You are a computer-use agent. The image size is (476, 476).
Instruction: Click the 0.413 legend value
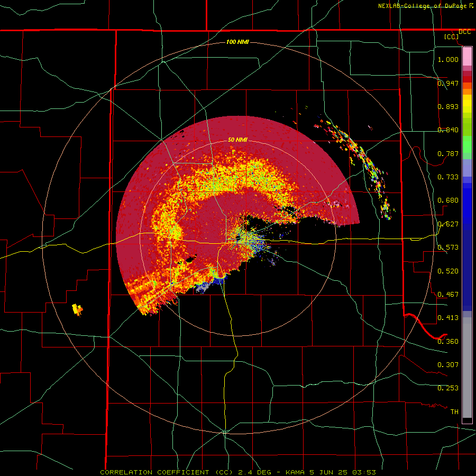tap(448, 317)
